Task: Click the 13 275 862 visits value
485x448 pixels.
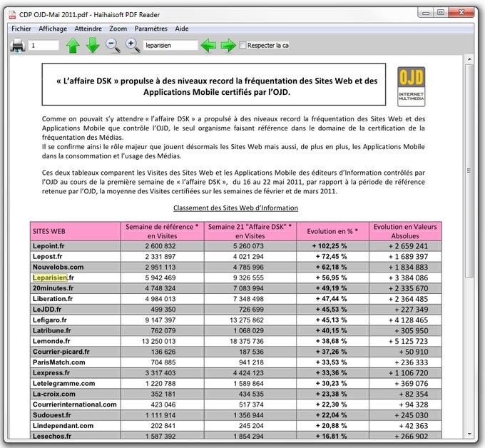Action: [x=247, y=320]
